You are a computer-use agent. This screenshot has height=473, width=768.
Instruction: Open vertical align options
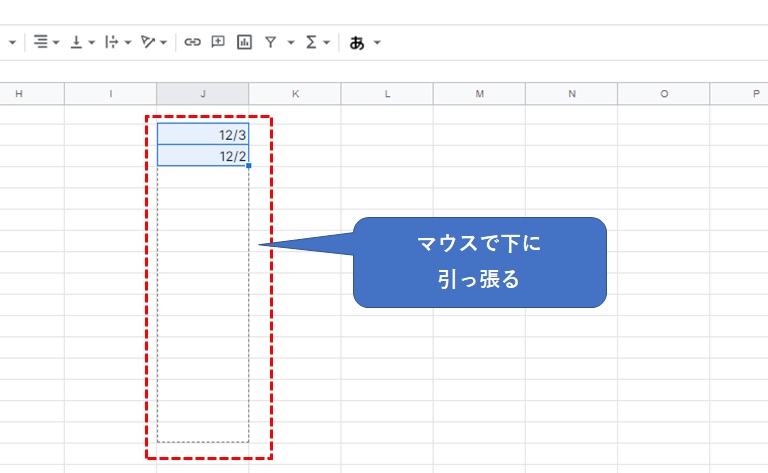[76, 42]
